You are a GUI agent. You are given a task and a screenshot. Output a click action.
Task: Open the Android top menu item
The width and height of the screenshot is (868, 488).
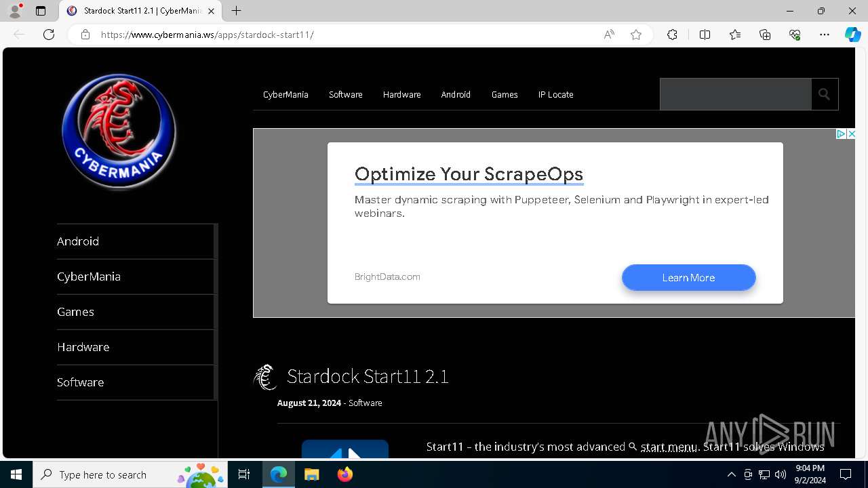point(456,95)
